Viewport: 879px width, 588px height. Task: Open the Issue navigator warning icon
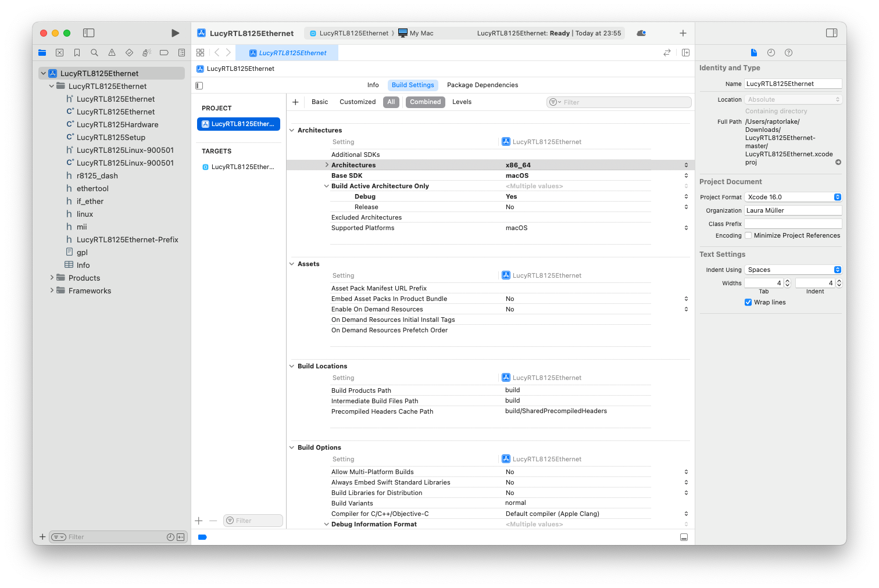click(x=112, y=53)
